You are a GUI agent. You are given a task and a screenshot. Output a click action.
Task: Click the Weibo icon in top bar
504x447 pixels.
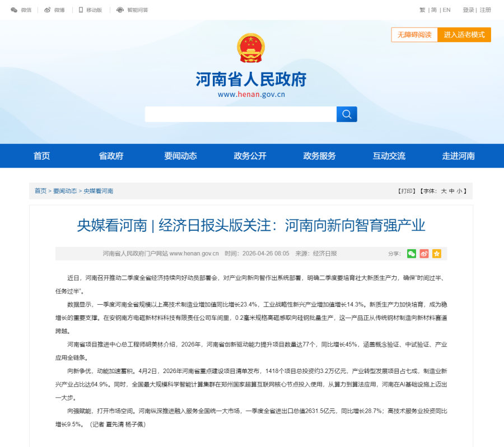pyautogui.click(x=48, y=10)
